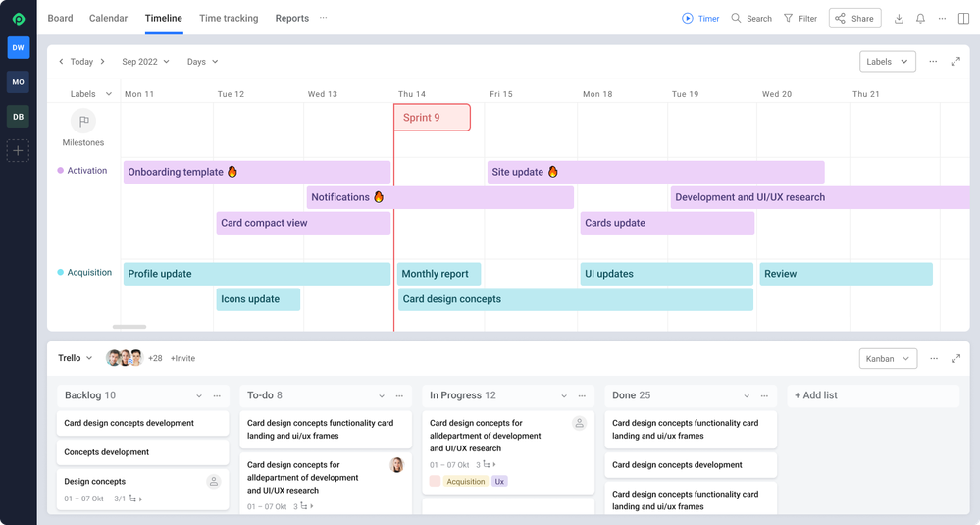Open the Site update task bar
This screenshot has width=980, height=525.
[x=655, y=172]
